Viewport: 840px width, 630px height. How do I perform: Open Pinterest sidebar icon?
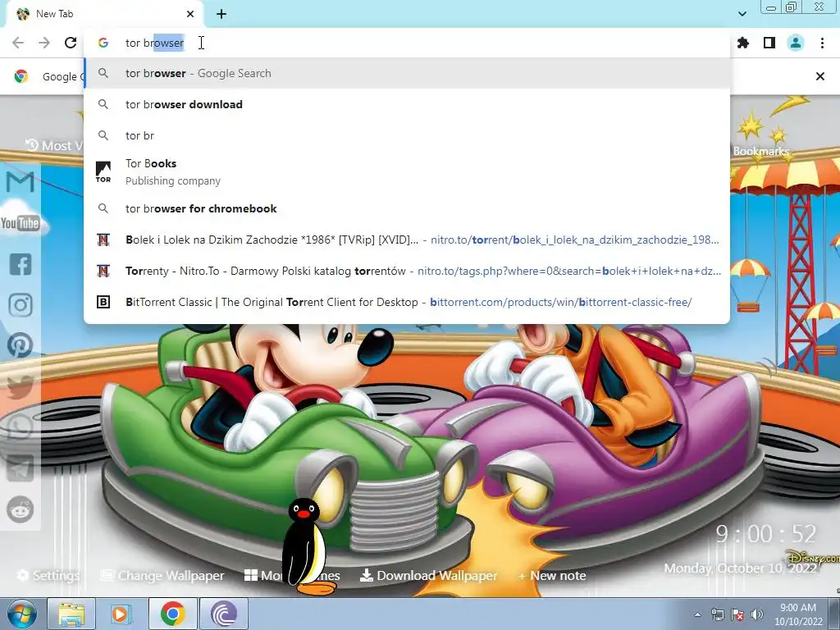(20, 345)
